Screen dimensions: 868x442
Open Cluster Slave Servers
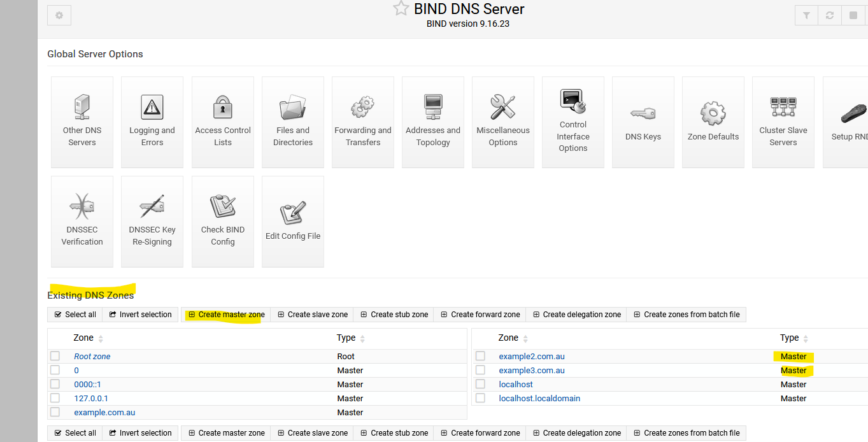click(x=783, y=122)
